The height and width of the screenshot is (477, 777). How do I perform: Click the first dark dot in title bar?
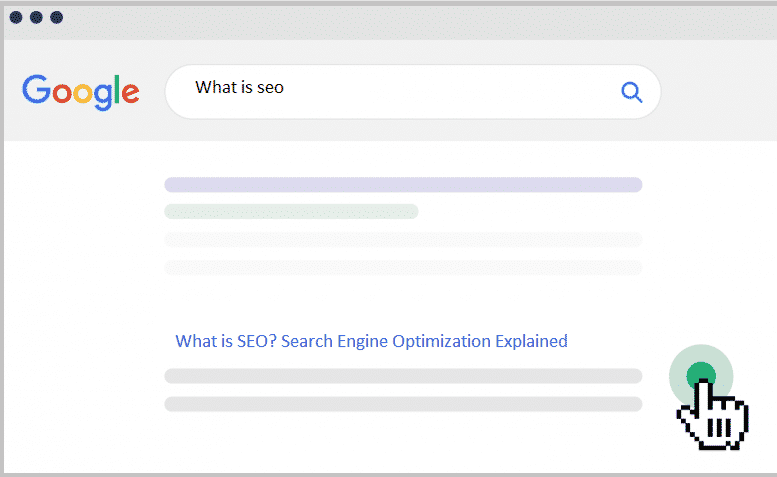pyautogui.click(x=16, y=17)
